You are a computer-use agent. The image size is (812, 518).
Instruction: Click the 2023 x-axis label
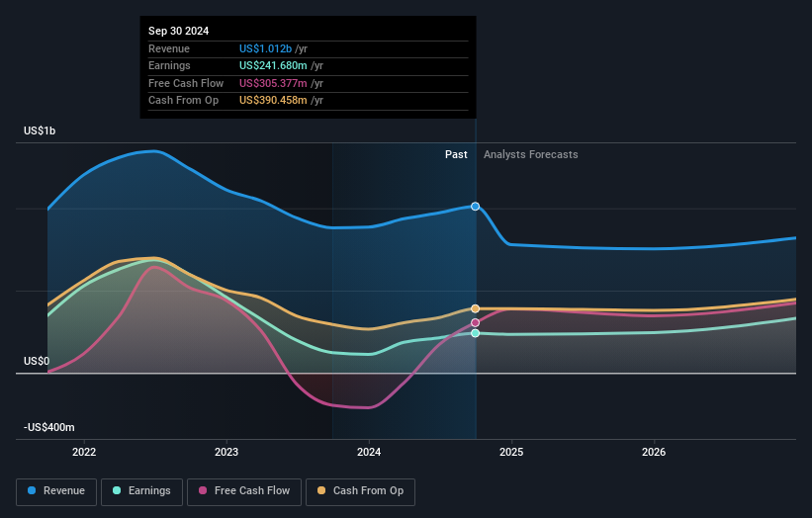[x=226, y=452]
